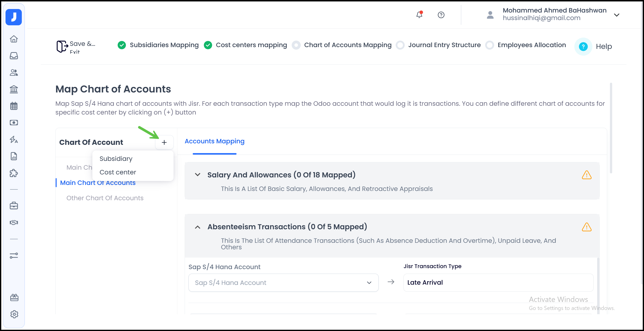The image size is (644, 331).
Task: Open the Sap S/4 Hana Account dropdown
Action: pos(283,283)
